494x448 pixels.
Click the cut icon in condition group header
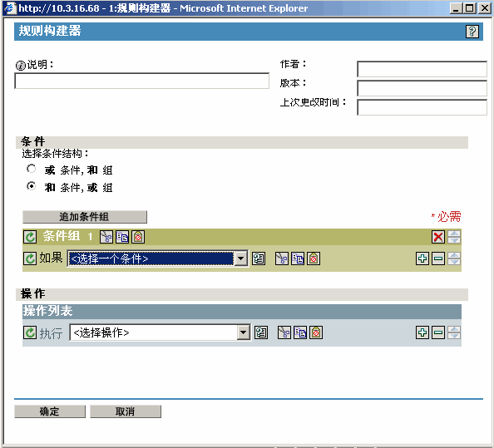tap(106, 237)
